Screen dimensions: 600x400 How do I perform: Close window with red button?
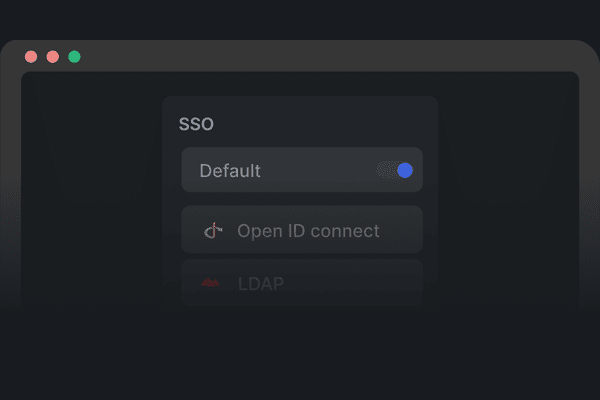coord(31,57)
